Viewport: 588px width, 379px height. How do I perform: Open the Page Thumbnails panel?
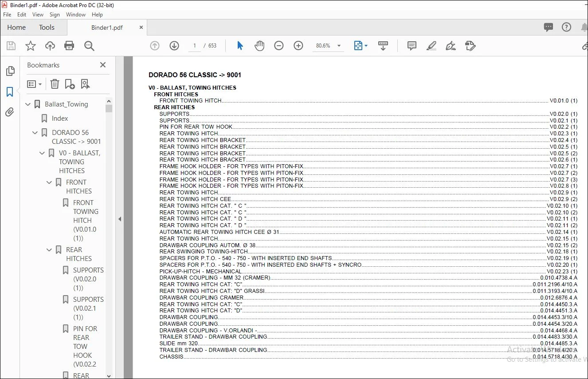tap(10, 71)
